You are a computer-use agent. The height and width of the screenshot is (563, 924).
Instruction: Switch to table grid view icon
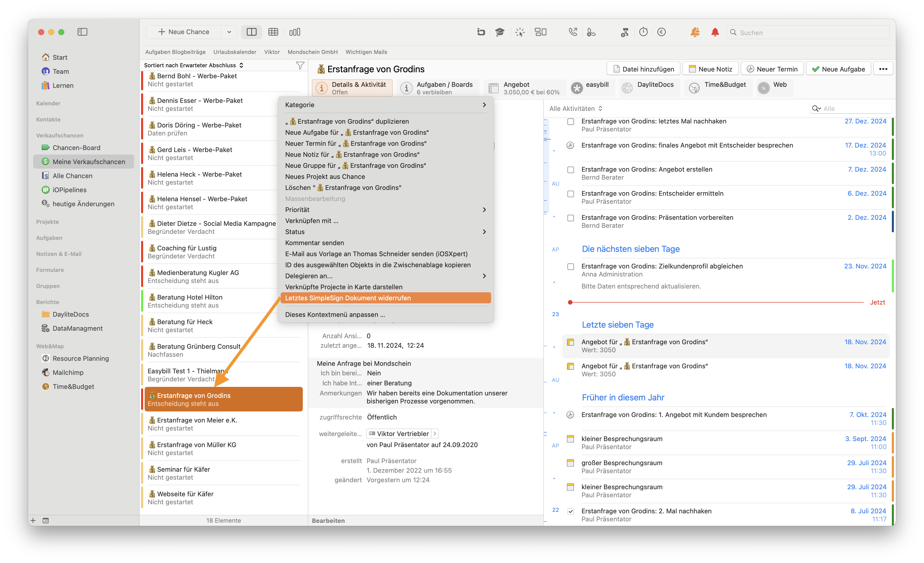point(273,32)
